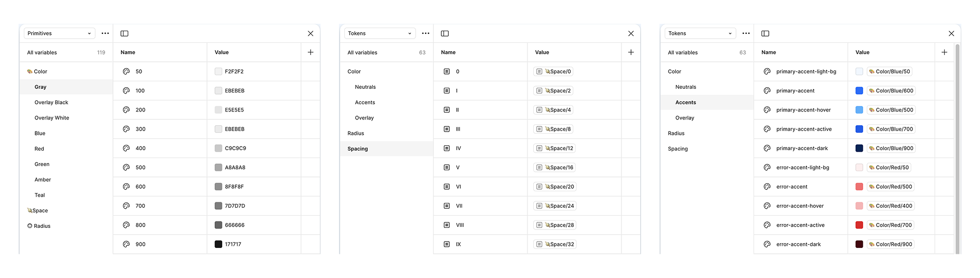This screenshot has height=278, width=980.
Task: Select All variables 119 in Primitives
Action: tap(66, 52)
